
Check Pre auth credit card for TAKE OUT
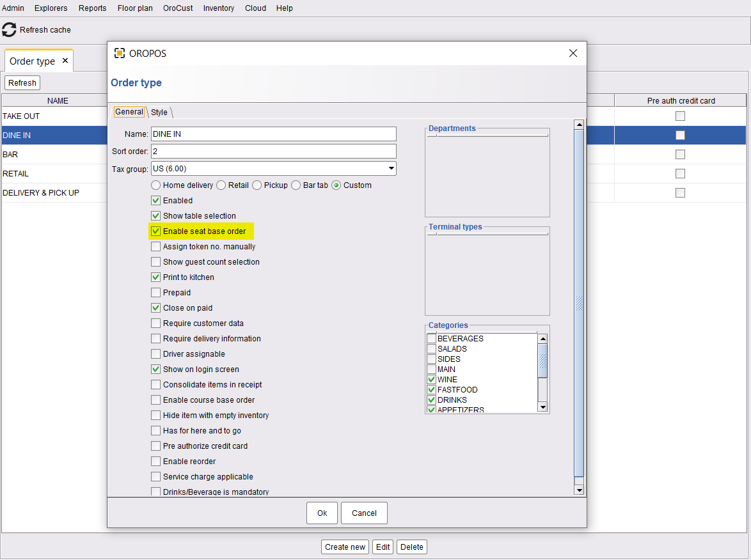680,116
